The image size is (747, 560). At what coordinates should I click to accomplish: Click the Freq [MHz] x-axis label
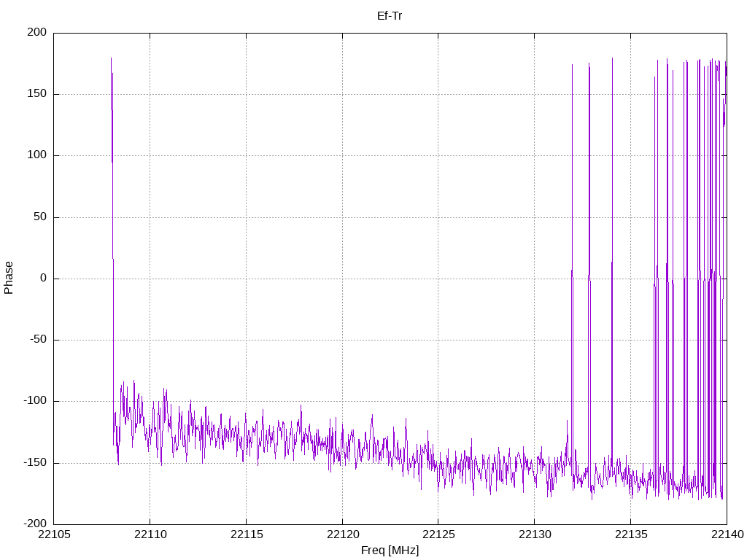pos(390,550)
